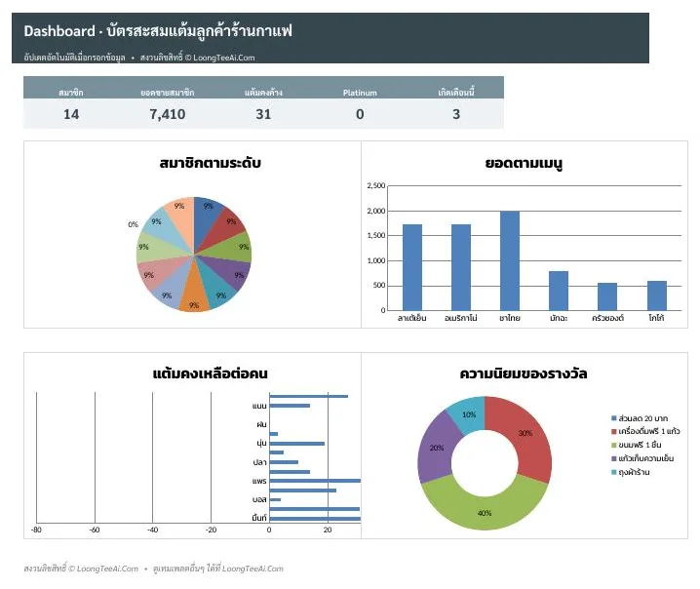Click the ชาไทย bar, the tallest one
Screen dimensions: 700x589
510,260
